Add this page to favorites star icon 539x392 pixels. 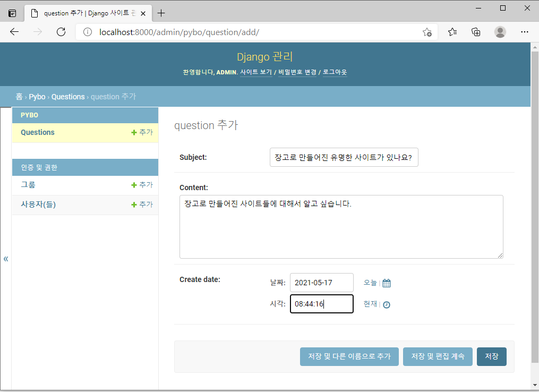click(x=427, y=32)
